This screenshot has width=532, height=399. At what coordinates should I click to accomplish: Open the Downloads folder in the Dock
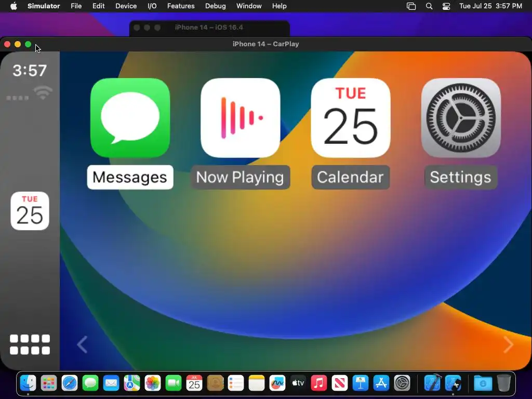pyautogui.click(x=483, y=383)
